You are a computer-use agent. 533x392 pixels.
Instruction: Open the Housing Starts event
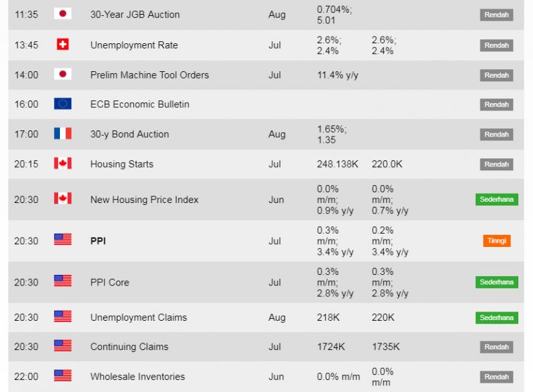[x=122, y=164]
